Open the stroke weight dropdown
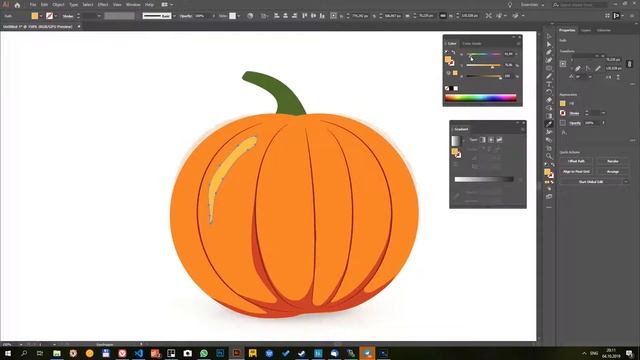The width and height of the screenshot is (640, 360). tap(99, 16)
